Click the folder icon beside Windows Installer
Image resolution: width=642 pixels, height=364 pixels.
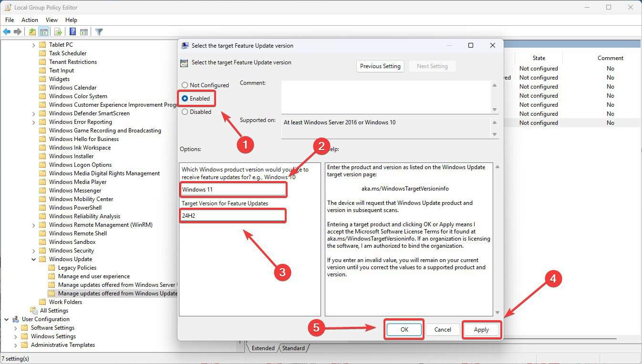[x=42, y=156]
